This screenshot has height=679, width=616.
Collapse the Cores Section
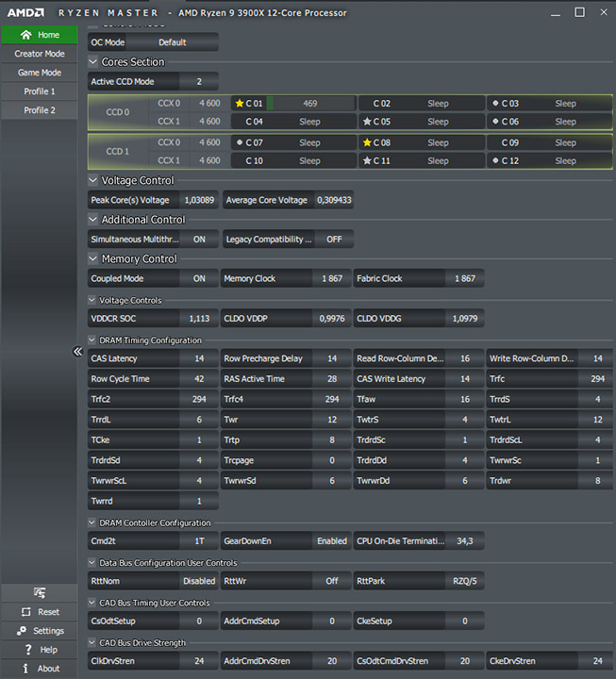click(x=92, y=62)
